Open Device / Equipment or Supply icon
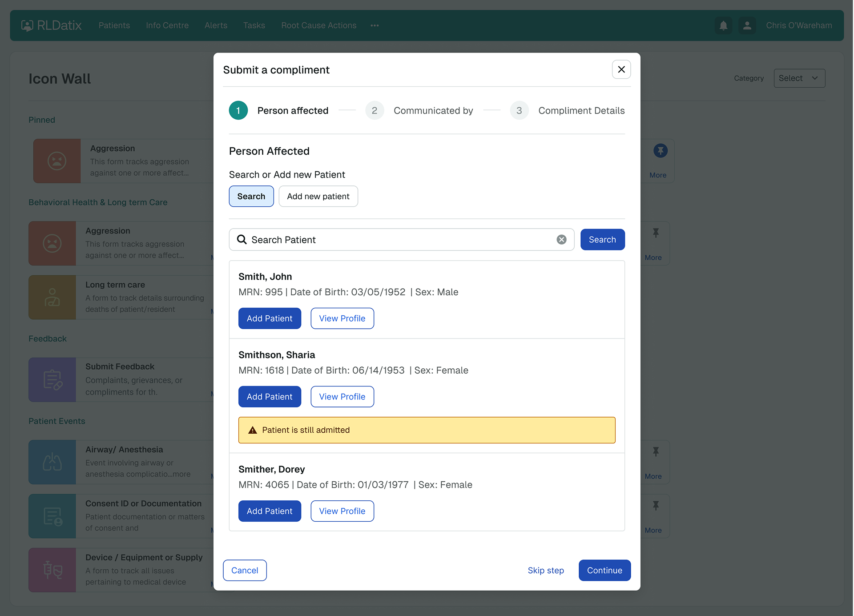854x616 pixels. point(52,570)
